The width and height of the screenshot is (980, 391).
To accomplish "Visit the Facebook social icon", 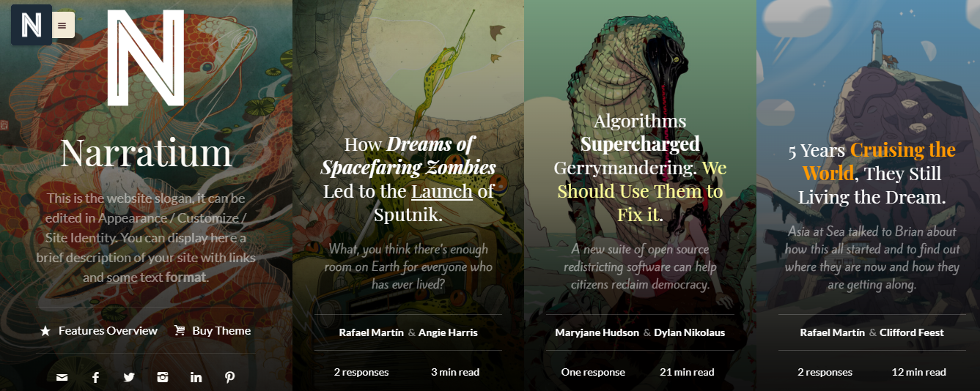I will pyautogui.click(x=95, y=377).
